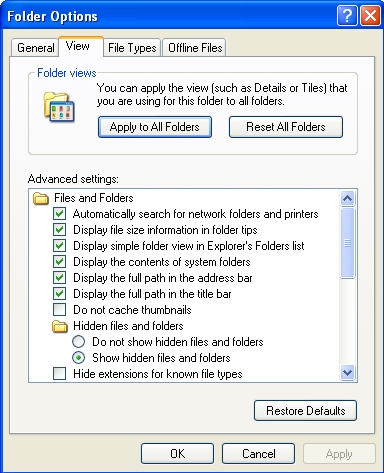This screenshot has height=473, width=384.
Task: Switch to the Offline Files tab
Action: click(195, 48)
